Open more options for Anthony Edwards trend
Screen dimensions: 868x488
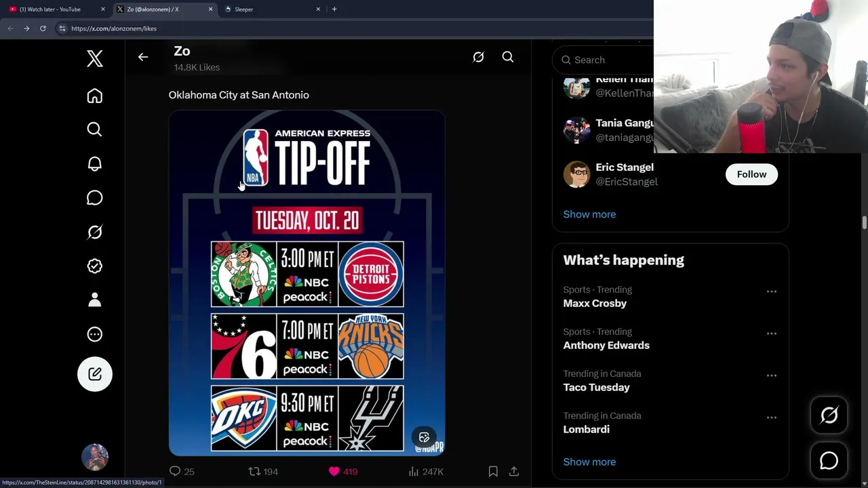click(x=772, y=333)
